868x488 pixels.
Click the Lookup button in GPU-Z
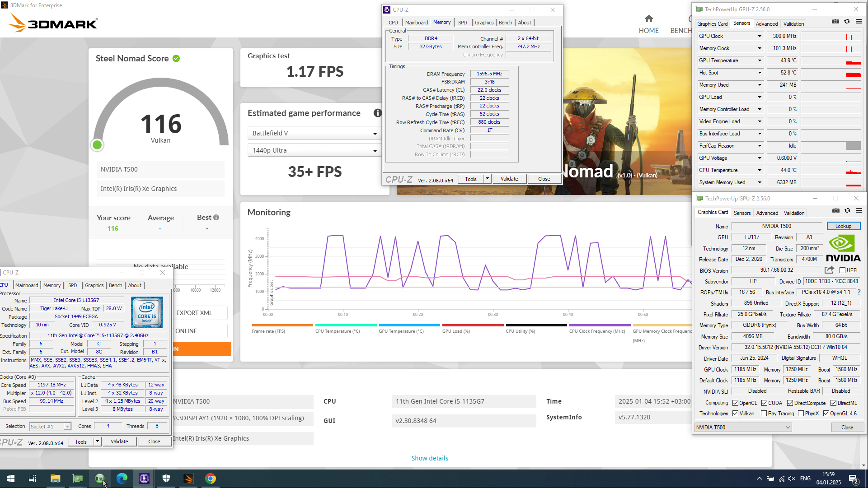coord(843,226)
